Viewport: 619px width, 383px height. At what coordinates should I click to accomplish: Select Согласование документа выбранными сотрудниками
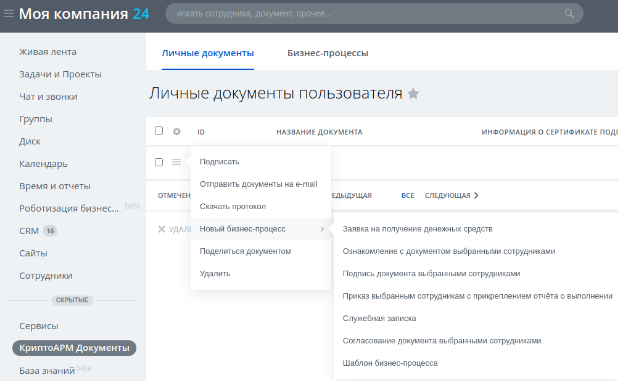pos(442,341)
